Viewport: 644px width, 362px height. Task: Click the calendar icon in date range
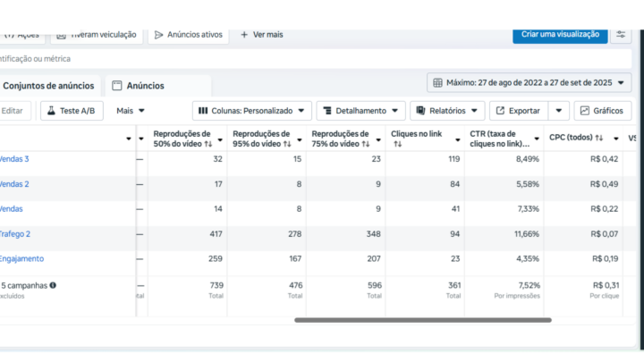coord(437,83)
